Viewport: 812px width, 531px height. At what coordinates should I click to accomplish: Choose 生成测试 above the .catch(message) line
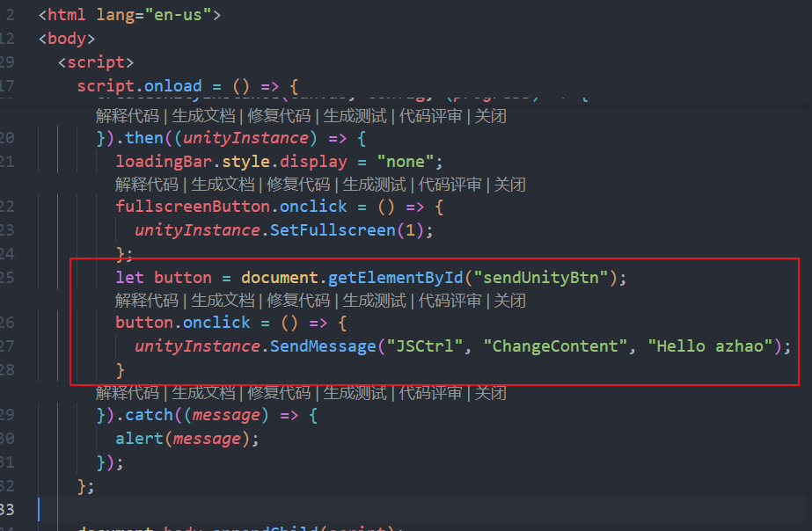coord(355,393)
